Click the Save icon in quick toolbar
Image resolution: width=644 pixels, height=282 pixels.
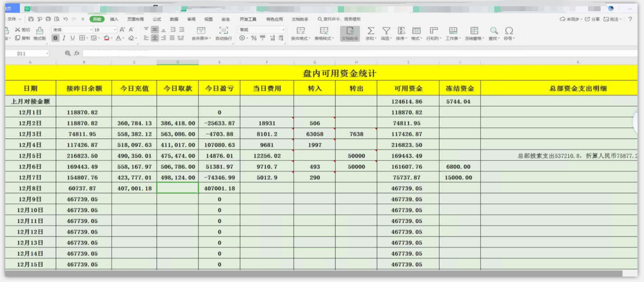pos(31,19)
